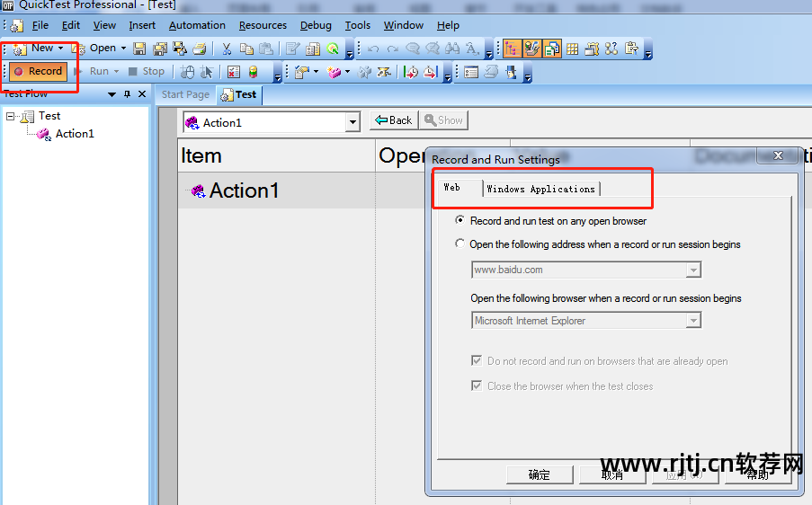Click the Print icon in toolbar

click(x=200, y=49)
